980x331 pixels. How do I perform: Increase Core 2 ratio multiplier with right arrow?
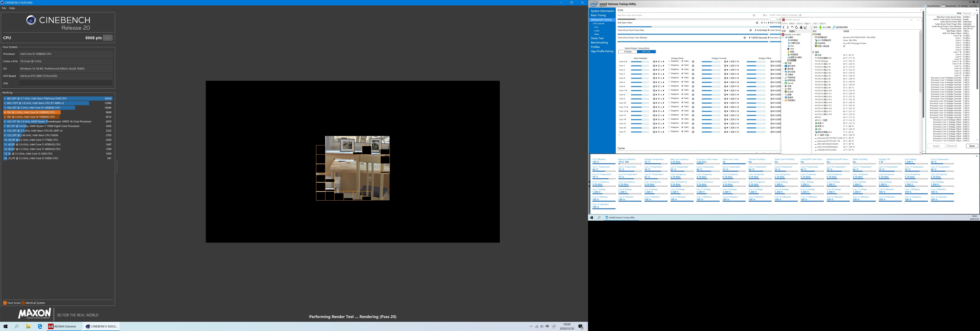point(663,70)
